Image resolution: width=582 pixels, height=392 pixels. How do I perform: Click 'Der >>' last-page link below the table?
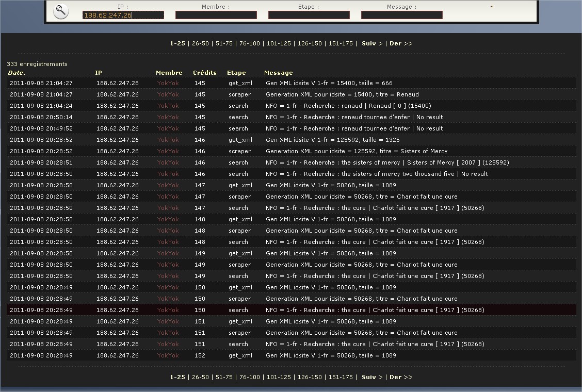(x=401, y=377)
